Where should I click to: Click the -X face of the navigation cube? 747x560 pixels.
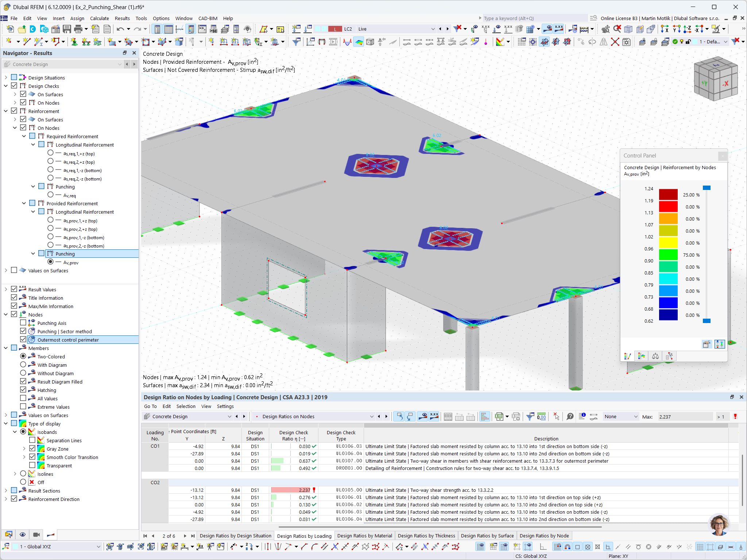tap(726, 83)
